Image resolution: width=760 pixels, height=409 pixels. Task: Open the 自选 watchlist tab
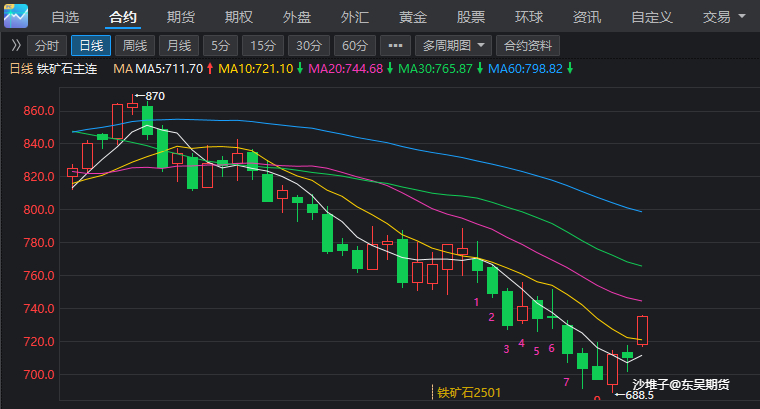click(65, 17)
